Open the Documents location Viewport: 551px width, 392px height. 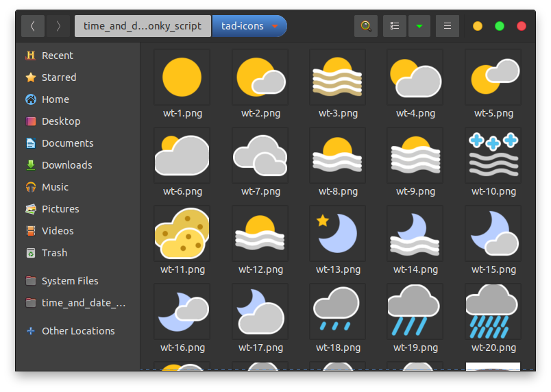point(77,143)
